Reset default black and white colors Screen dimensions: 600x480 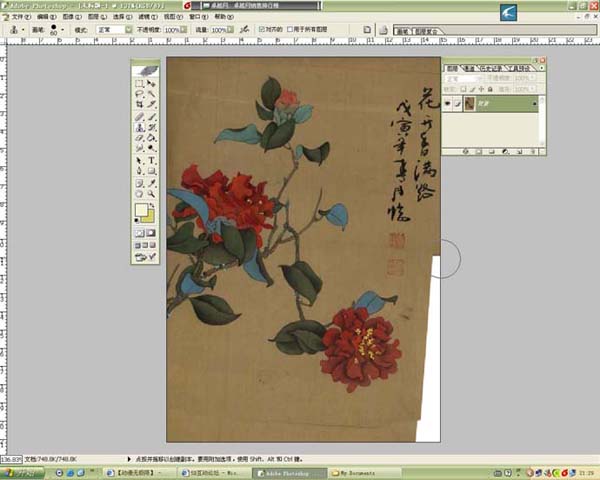[x=137, y=220]
